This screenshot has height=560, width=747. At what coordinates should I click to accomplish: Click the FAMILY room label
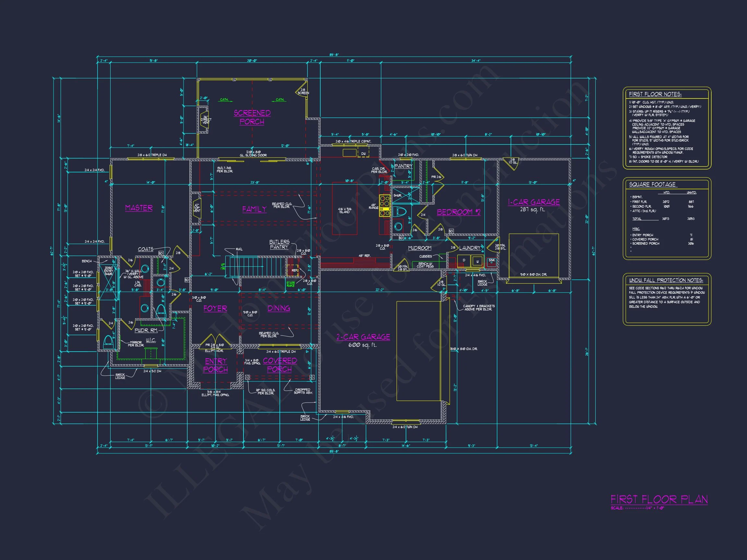point(254,209)
